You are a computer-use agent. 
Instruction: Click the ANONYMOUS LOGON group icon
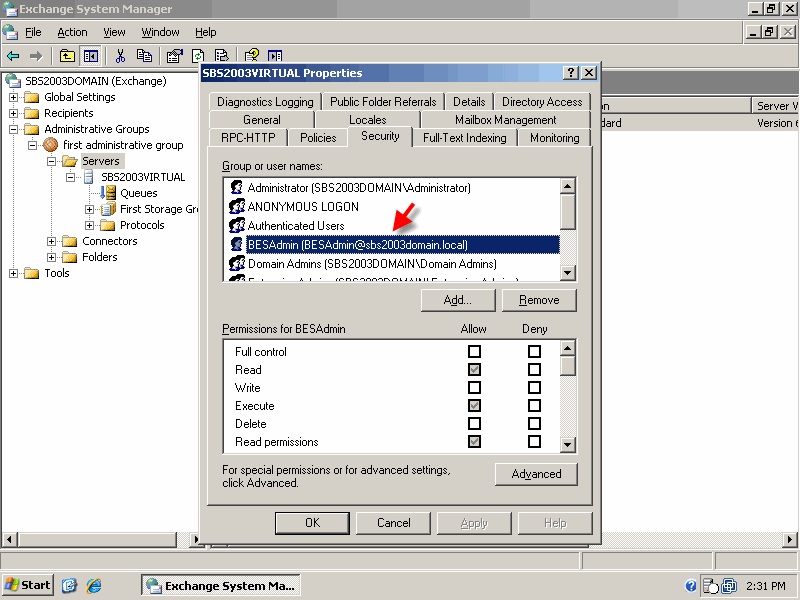pyautogui.click(x=237, y=206)
